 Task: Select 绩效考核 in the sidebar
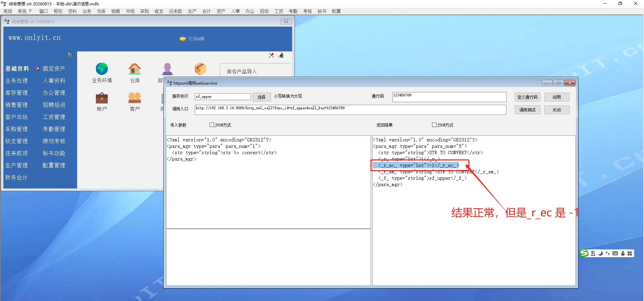click(x=54, y=141)
